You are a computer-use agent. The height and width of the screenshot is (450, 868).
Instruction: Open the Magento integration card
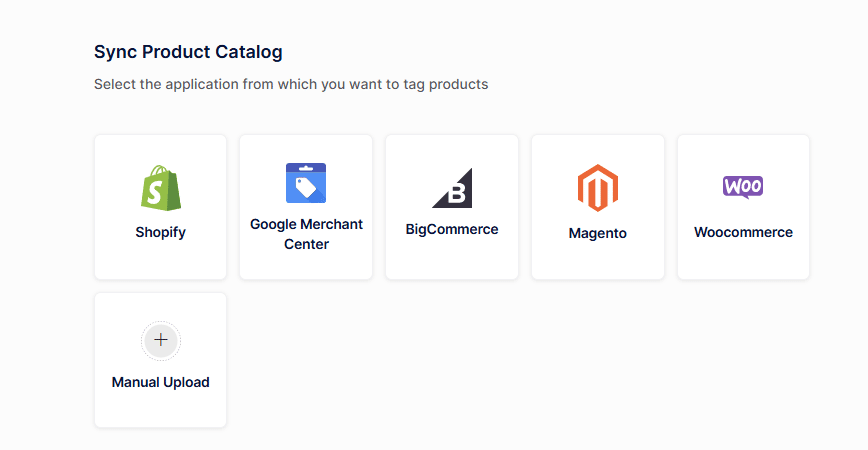(x=597, y=262)
